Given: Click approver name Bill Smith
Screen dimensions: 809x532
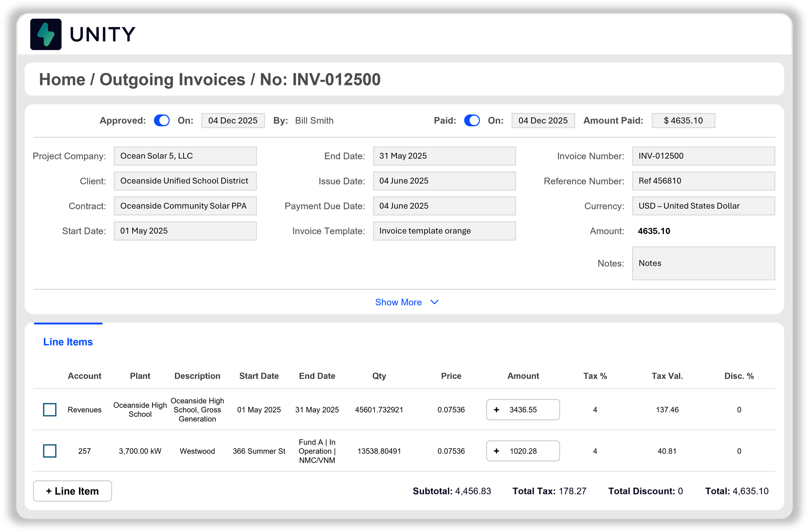Looking at the screenshot, I should point(314,120).
